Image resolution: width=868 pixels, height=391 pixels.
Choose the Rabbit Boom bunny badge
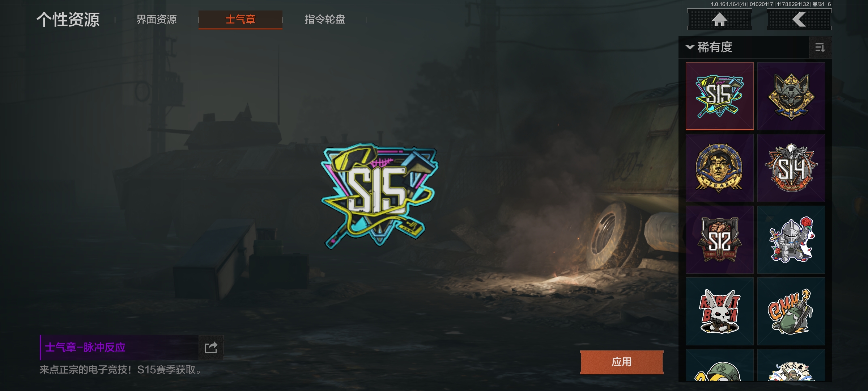[720, 311]
